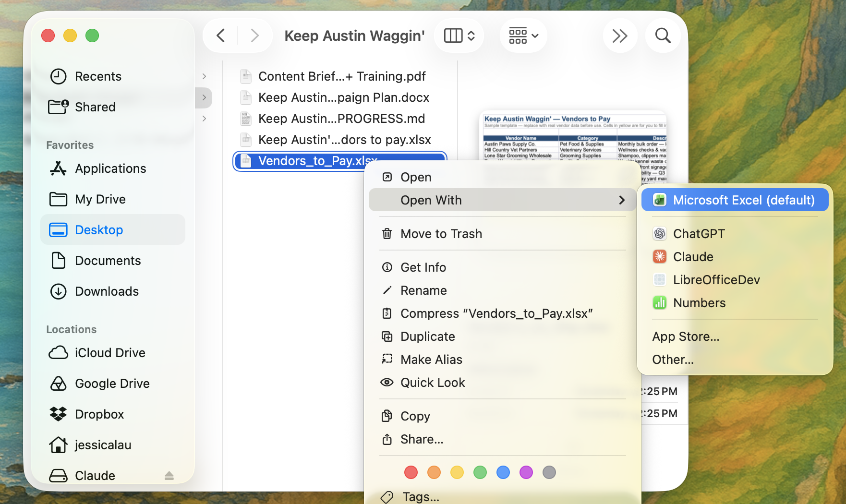The image size is (846, 504).
Task: Select Keep Austin...paign Plan.docx file
Action: (x=340, y=97)
